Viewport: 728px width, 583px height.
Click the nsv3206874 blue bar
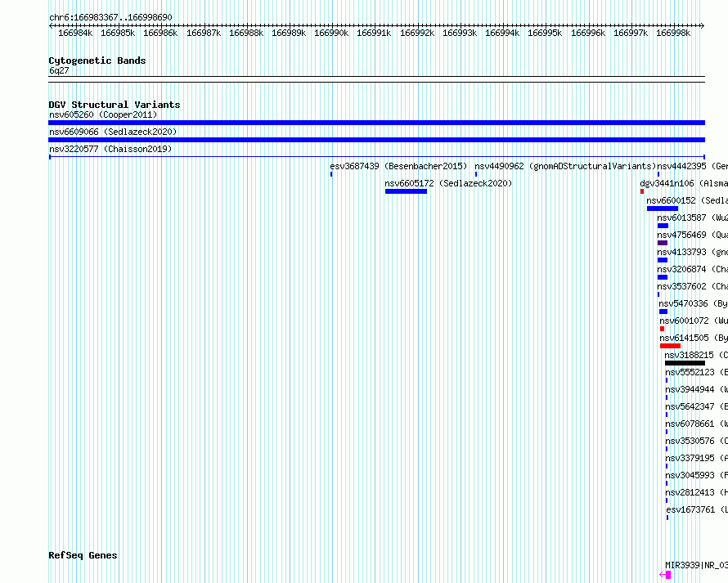pos(663,277)
